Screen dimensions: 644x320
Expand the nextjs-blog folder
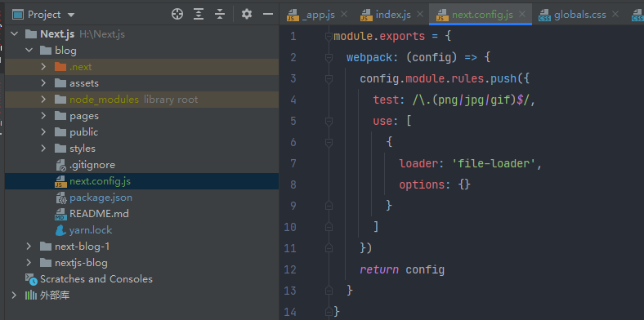pyautogui.click(x=29, y=263)
